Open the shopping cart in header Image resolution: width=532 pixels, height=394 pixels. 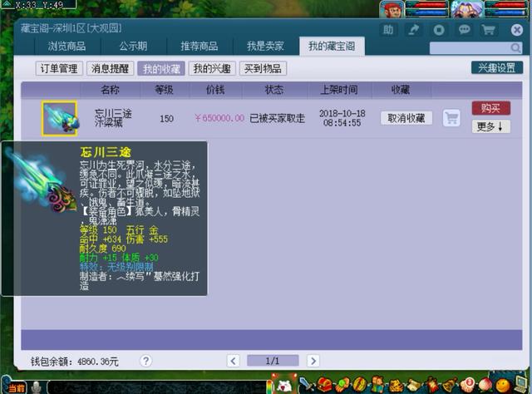[x=490, y=29]
